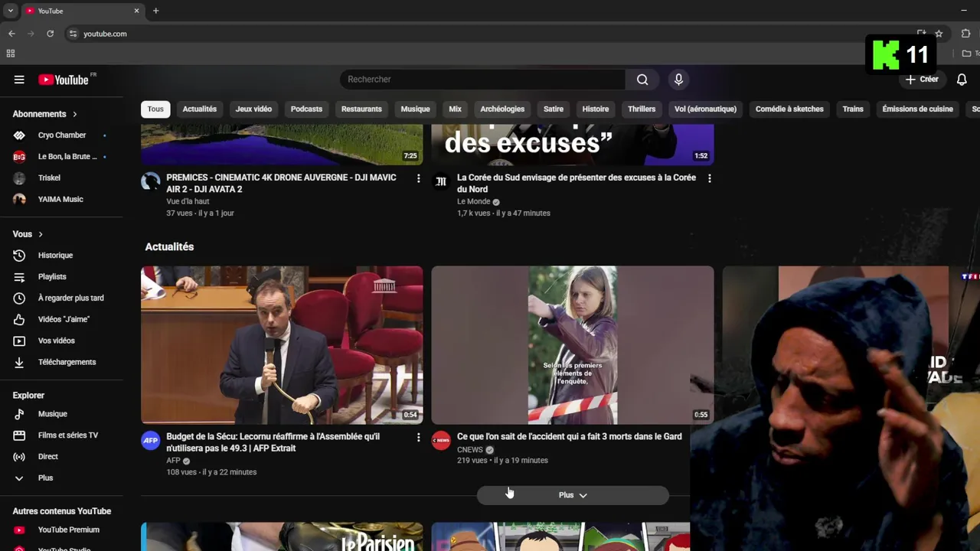Start voice search with microphone icon
The width and height of the screenshot is (980, 551).
click(x=678, y=80)
